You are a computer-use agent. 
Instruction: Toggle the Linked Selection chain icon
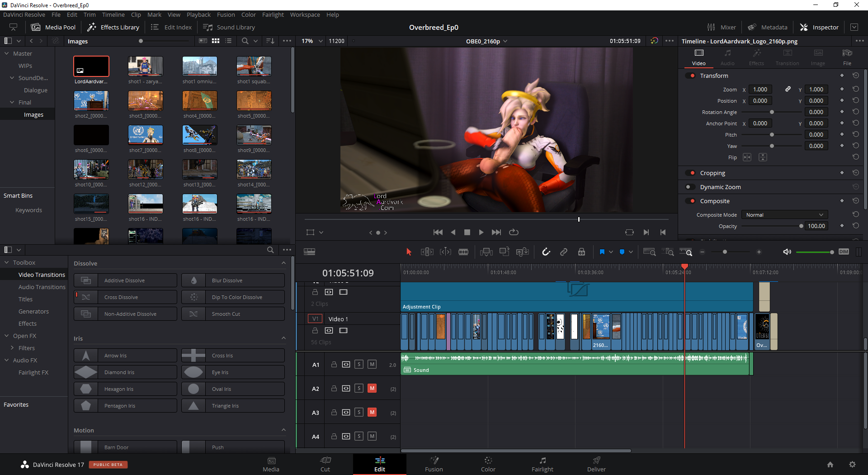[564, 252]
